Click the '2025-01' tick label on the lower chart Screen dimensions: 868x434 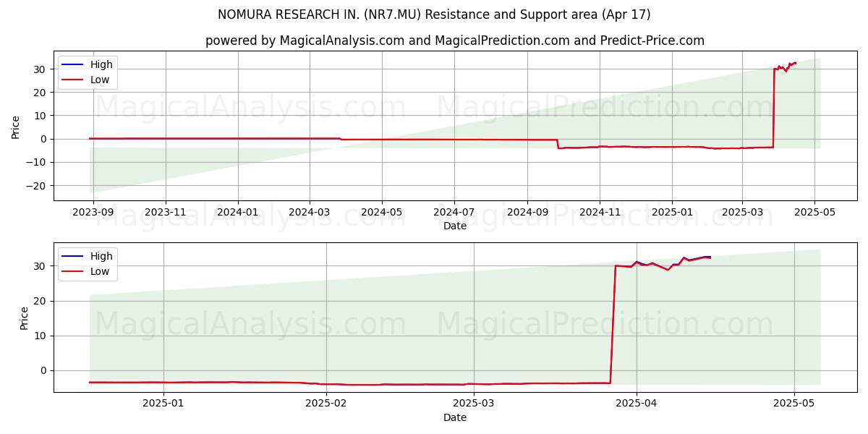pos(163,404)
